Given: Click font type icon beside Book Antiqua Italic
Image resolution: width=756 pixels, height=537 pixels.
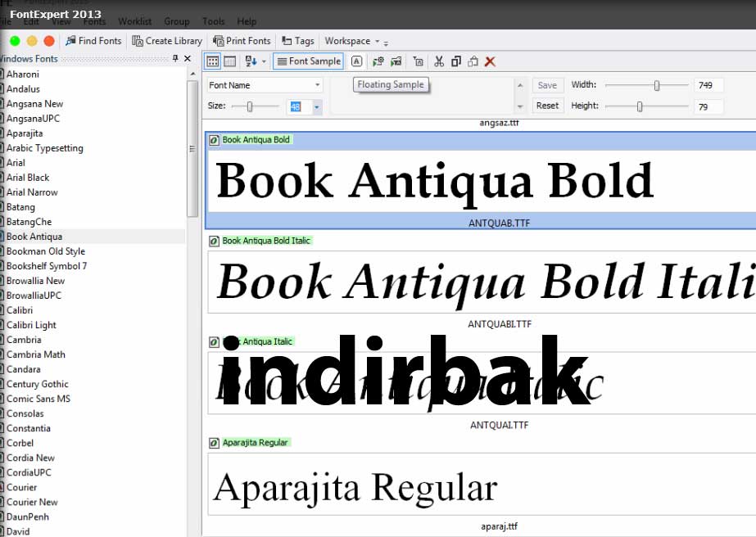Looking at the screenshot, I should [x=214, y=342].
